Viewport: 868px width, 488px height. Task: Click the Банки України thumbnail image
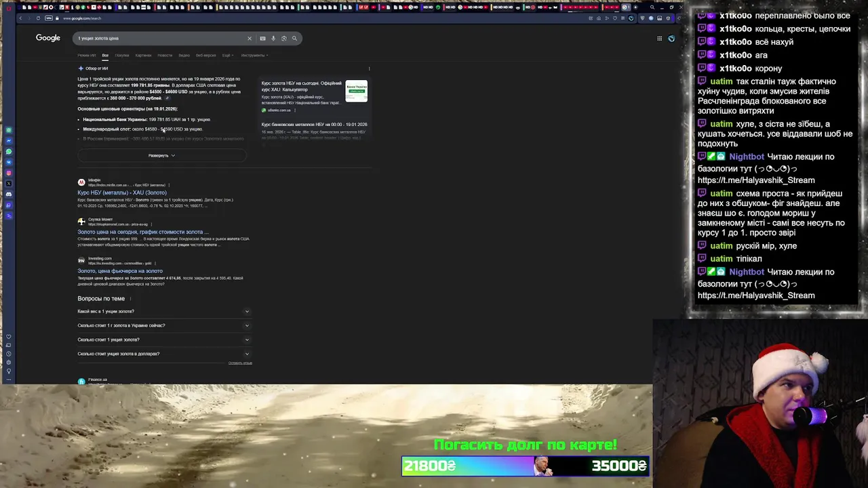[356, 91]
